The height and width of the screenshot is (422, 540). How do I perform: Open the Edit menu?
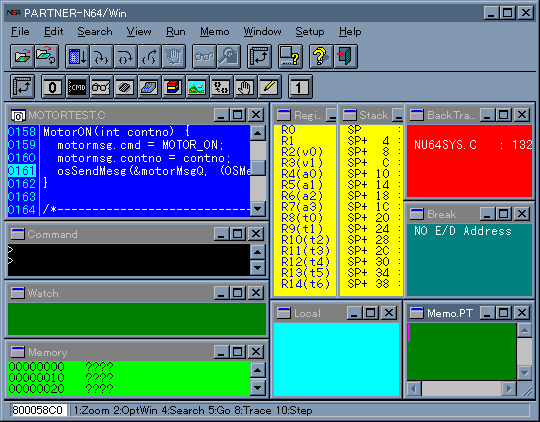click(54, 32)
